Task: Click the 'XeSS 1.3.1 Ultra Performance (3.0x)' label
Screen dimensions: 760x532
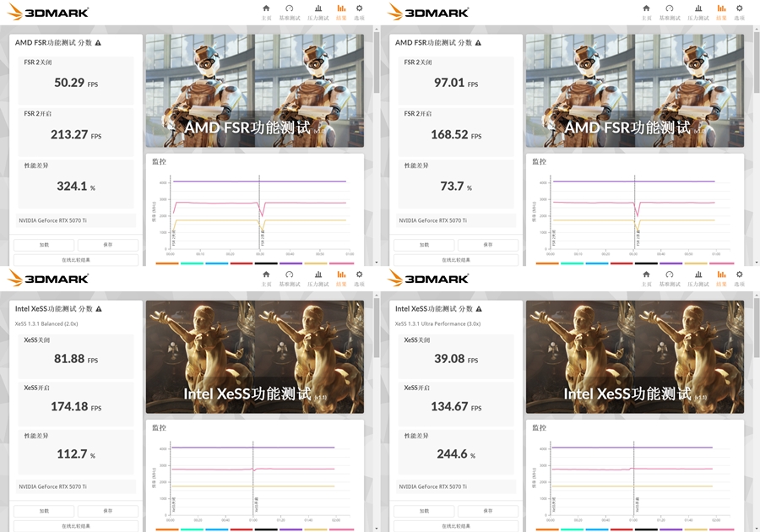Action: point(437,323)
